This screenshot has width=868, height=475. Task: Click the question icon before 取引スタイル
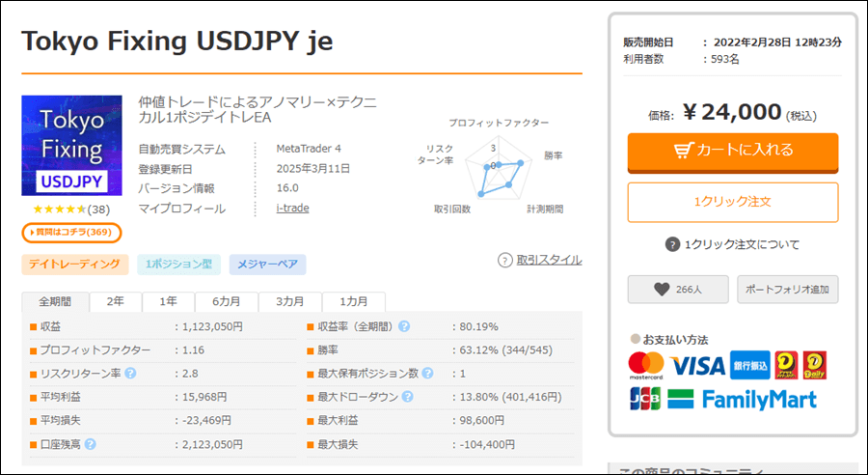point(504,260)
